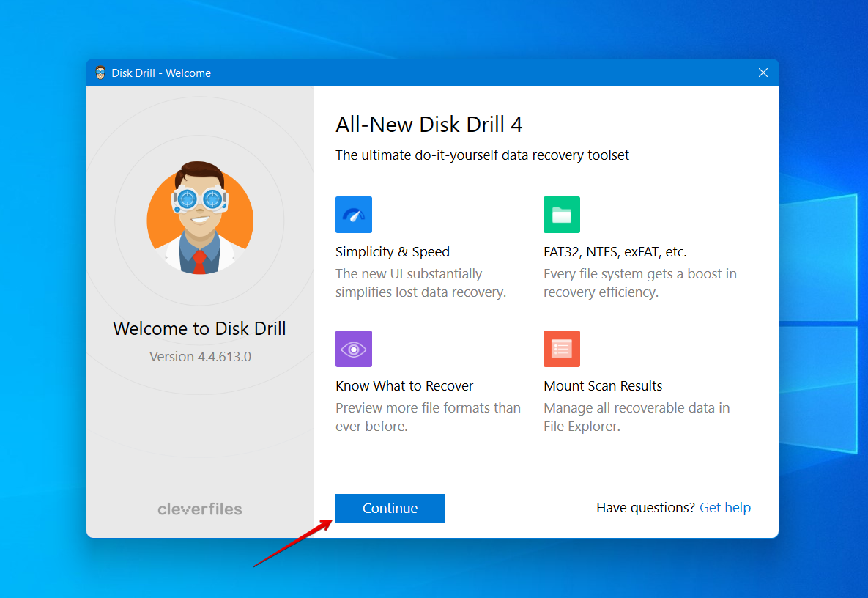Click 'The ultimate do-it-yourself data recovery toolset' subtitle
The image size is (868, 598).
click(482, 155)
